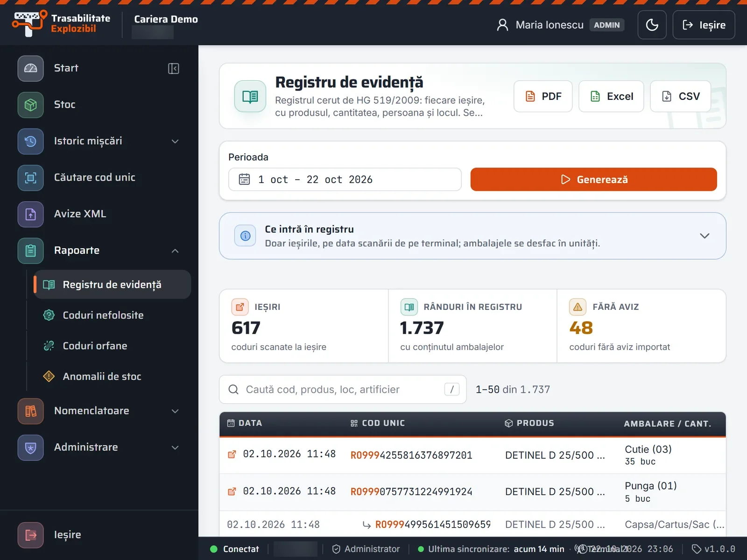
Task: Click Rânduri în registru card icon
Action: pos(409,307)
